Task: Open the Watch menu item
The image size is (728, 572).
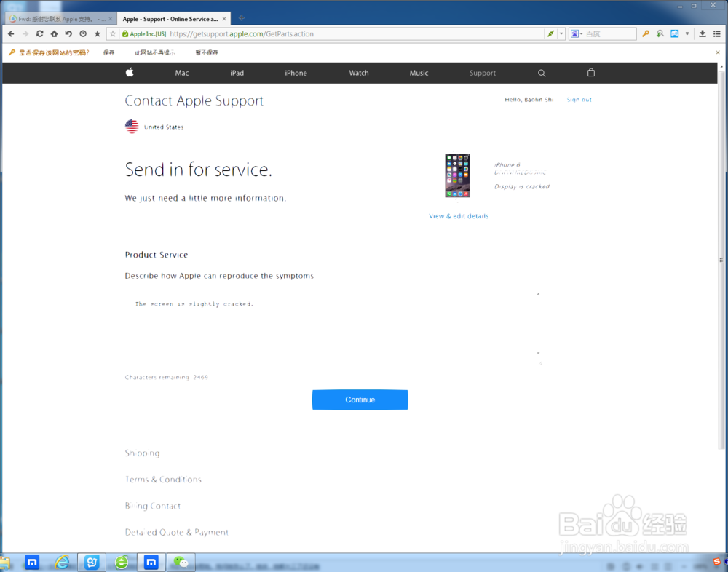Action: (x=359, y=73)
